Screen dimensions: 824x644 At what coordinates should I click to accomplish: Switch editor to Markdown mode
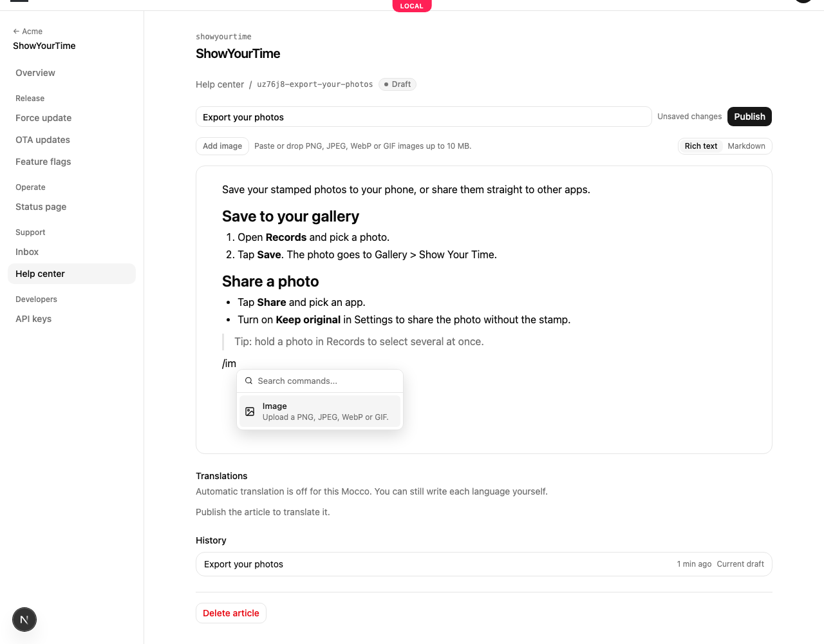(x=746, y=146)
